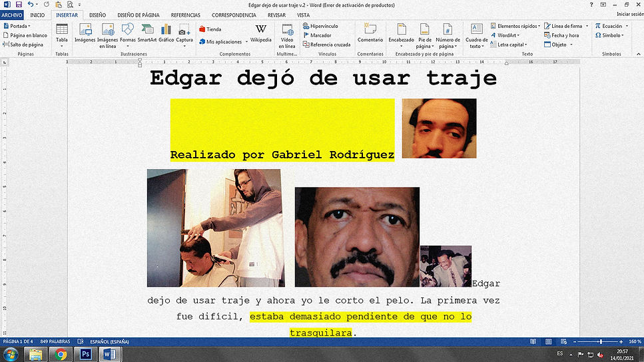The width and height of the screenshot is (644, 362).
Task: Click the zoom out minus button
Action: 575,341
